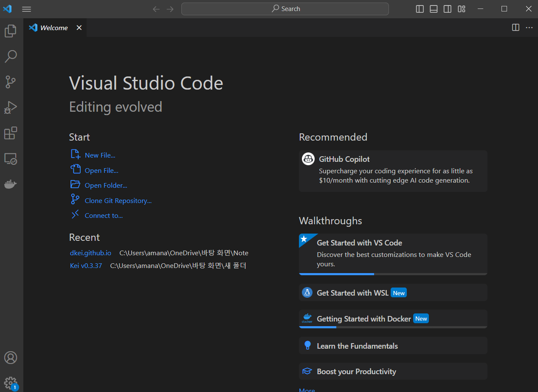The width and height of the screenshot is (538, 392).
Task: Toggle the bottom panel layout icon
Action: click(x=434, y=9)
